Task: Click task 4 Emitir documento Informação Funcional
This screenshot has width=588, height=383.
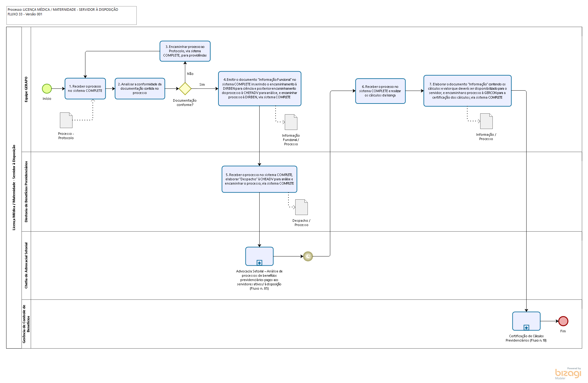Action: point(260,89)
